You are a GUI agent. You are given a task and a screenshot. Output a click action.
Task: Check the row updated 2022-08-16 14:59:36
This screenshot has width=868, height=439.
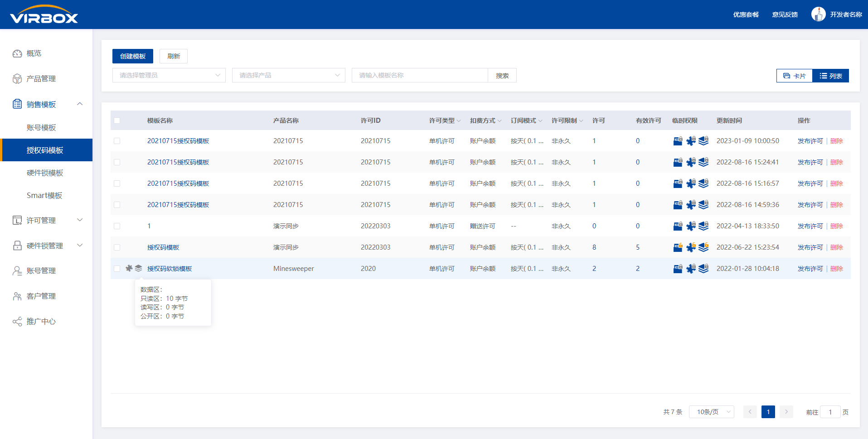[x=117, y=205]
